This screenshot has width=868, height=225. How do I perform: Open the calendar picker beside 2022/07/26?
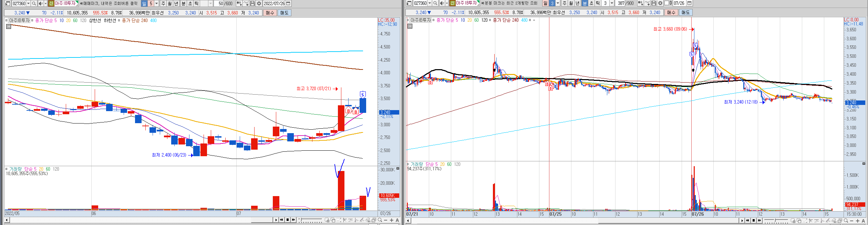pyautogui.click(x=288, y=3)
